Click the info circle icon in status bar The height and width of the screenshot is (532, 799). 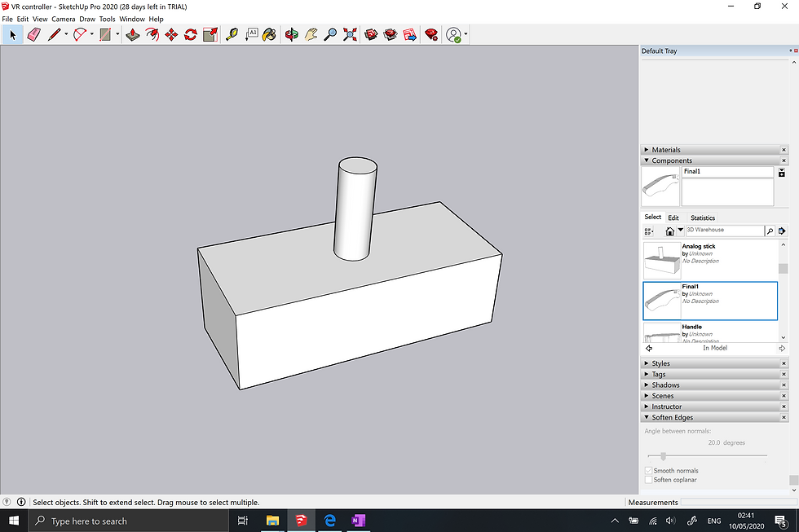[x=21, y=502]
